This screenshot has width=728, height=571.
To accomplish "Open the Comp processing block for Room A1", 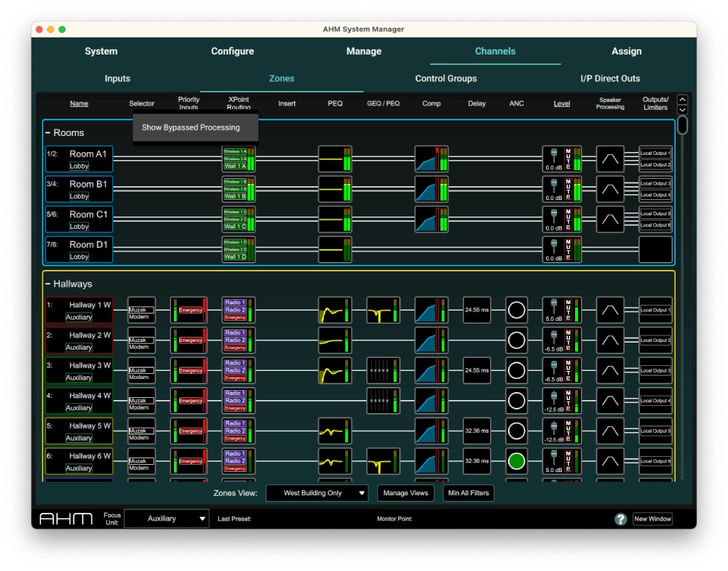I will [430, 159].
